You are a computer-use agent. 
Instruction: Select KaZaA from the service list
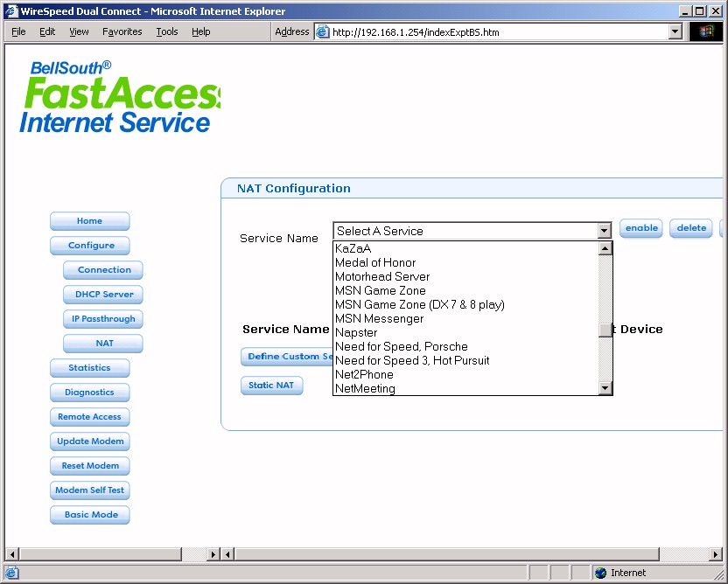point(466,248)
